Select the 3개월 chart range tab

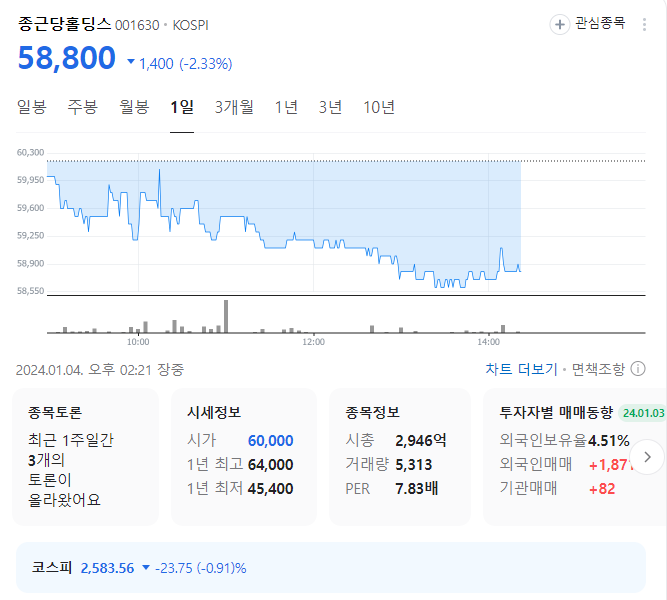(x=234, y=107)
